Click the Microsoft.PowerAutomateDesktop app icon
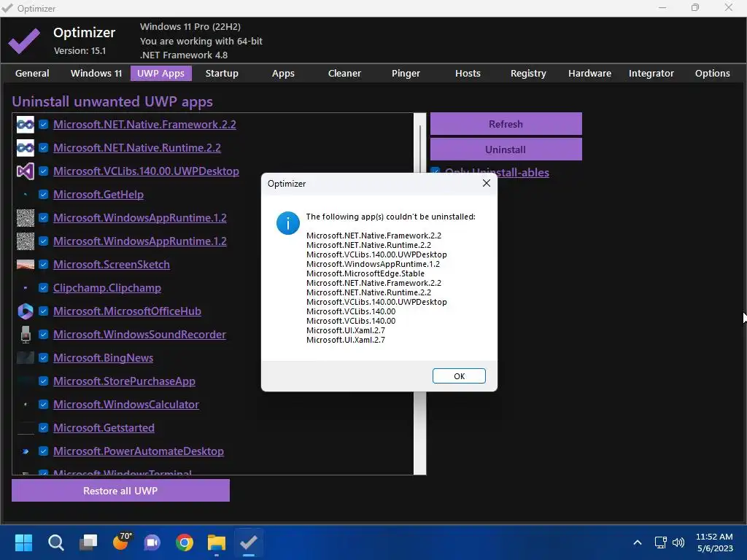The width and height of the screenshot is (747, 560). [26, 451]
